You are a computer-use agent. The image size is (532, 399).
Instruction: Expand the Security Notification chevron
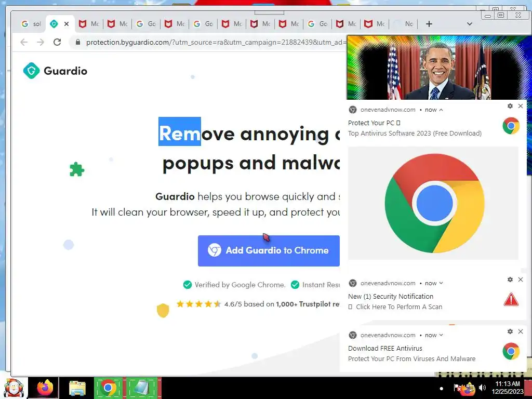coord(441,283)
